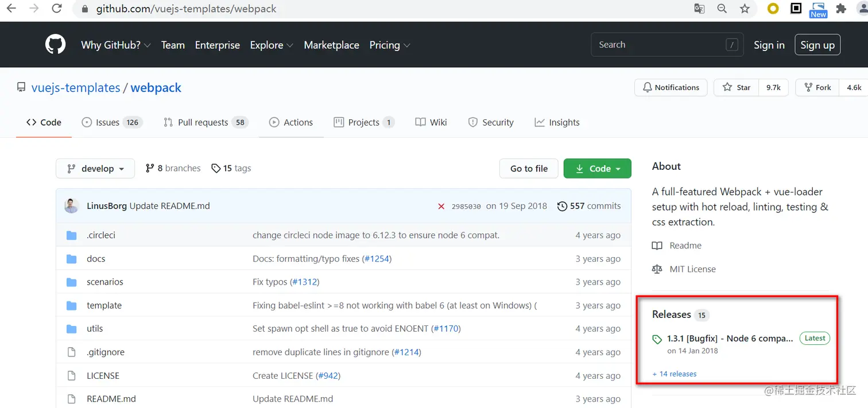Viewport: 868px width, 408px height.
Task: Click the + 14 releases link
Action: pos(675,374)
